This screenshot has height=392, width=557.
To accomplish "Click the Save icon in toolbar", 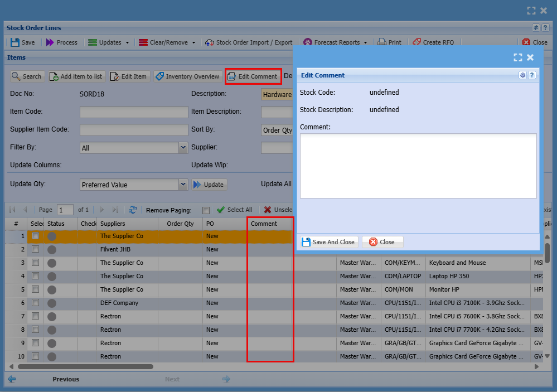I will point(15,42).
